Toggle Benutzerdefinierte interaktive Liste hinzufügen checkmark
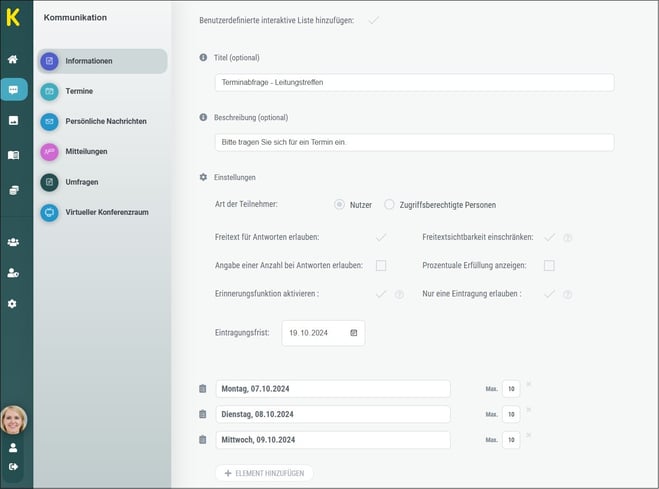Viewport: 659px width, 489px height. tap(373, 20)
